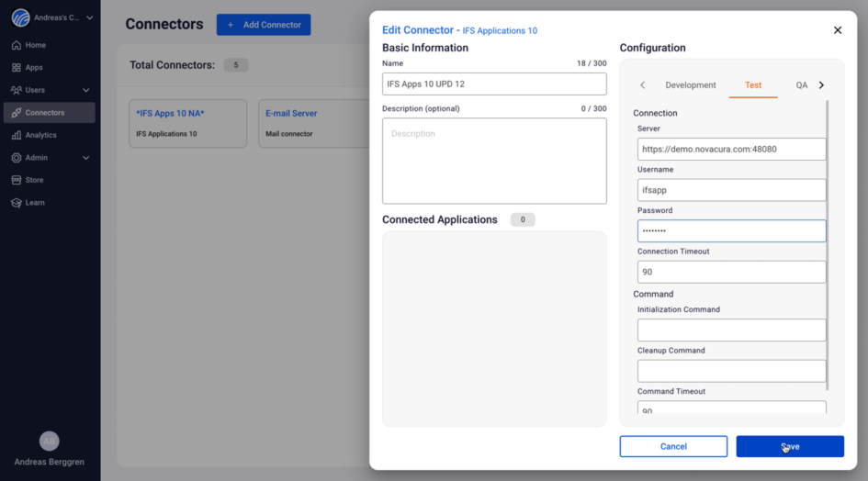Cancel the connector edit
This screenshot has height=481, width=868.
coord(673,446)
